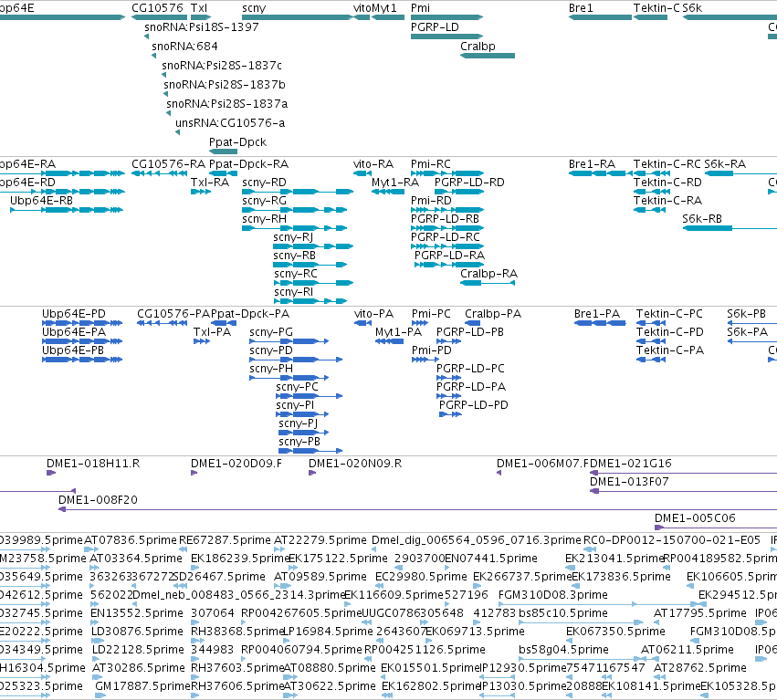Click the DME1-020N09.R BAC label
Screen dimensions: 777x700
pos(355,464)
